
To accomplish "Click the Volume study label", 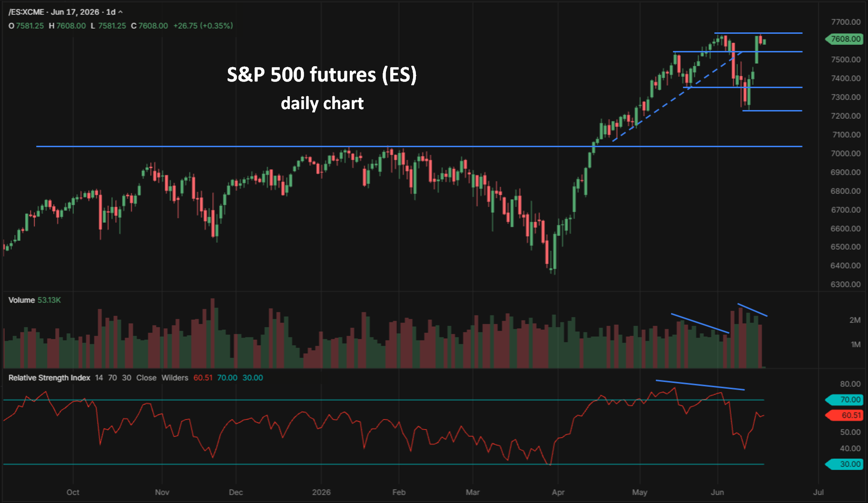I will 21,300.
